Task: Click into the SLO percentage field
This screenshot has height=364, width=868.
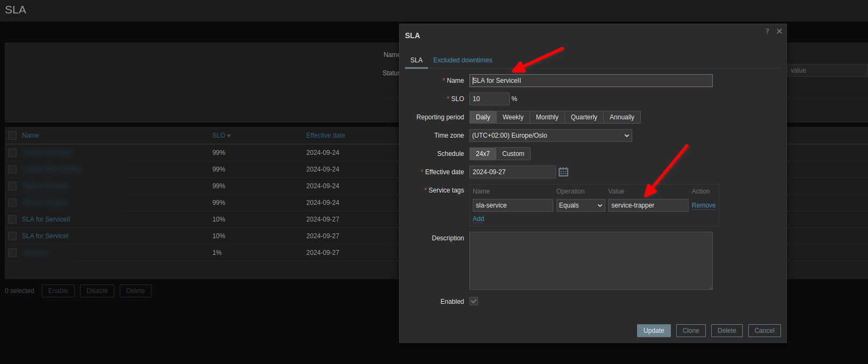Action: pos(489,99)
